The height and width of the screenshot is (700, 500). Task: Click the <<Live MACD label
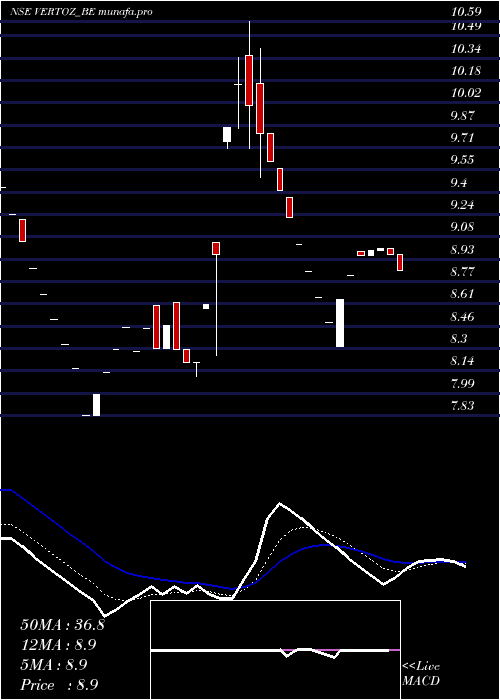tap(421, 674)
